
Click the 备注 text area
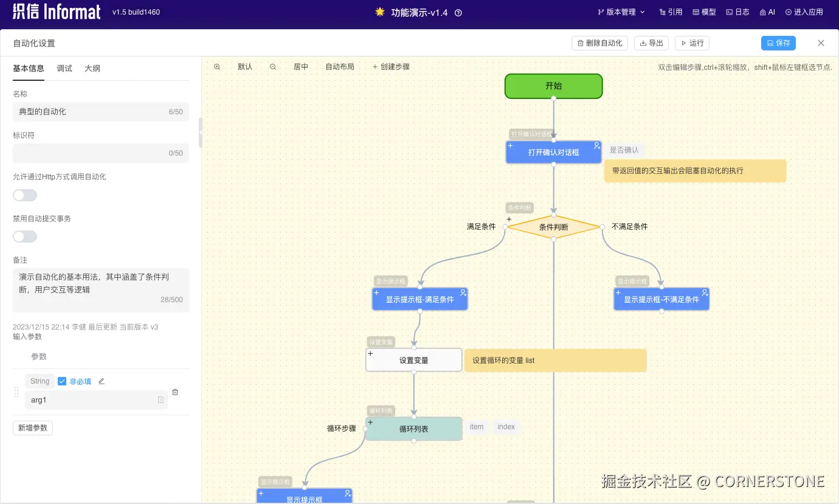101,290
